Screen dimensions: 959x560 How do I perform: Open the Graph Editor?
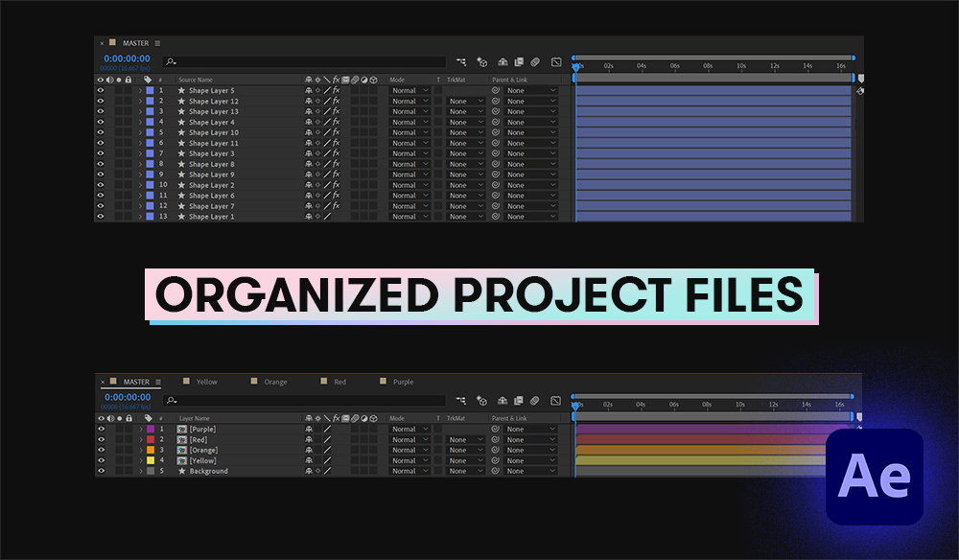pos(558,61)
